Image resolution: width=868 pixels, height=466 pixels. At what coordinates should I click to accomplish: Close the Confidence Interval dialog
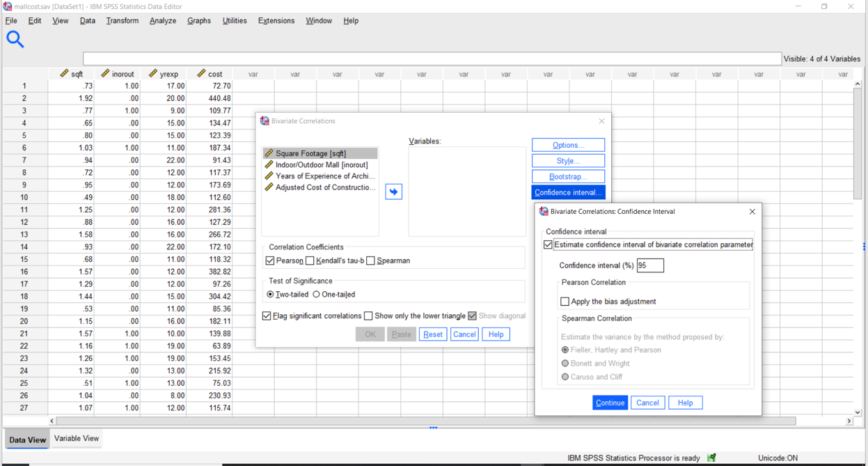[x=752, y=211]
